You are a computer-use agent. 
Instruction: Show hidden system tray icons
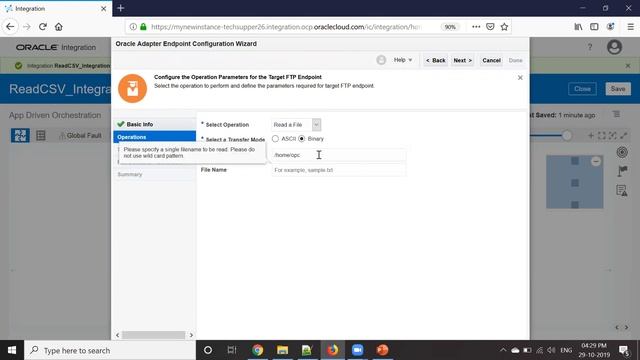(503, 350)
